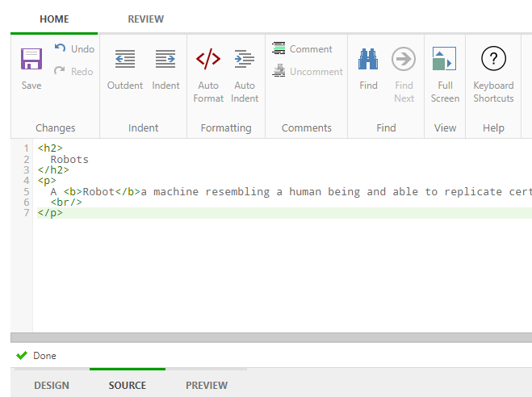Open the DESIGN view tab

pyautogui.click(x=52, y=385)
